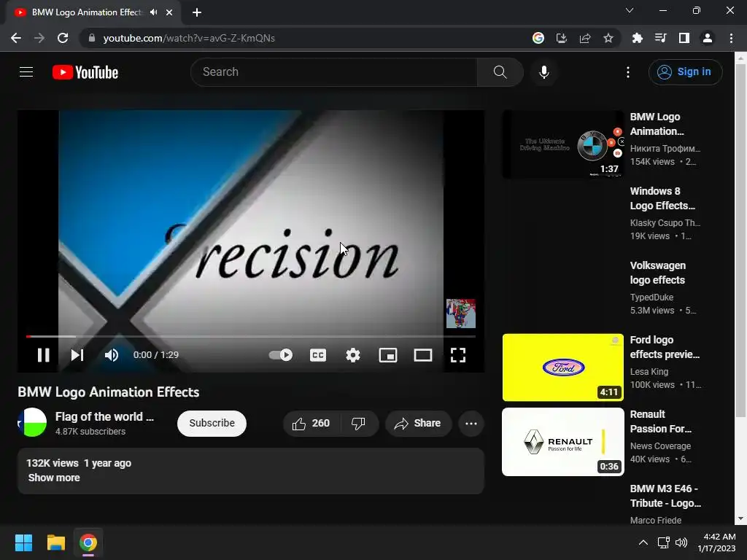Open Windows Start menu

23,542
